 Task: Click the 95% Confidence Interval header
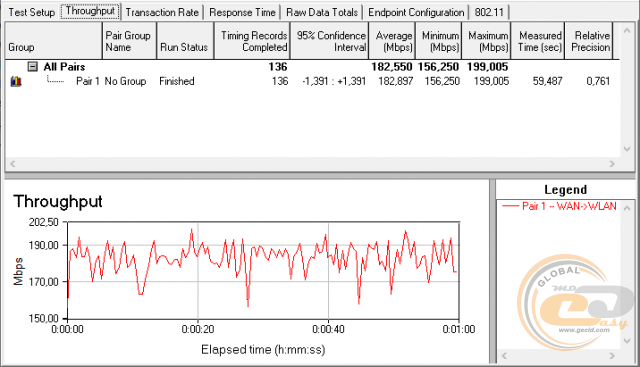pos(329,41)
